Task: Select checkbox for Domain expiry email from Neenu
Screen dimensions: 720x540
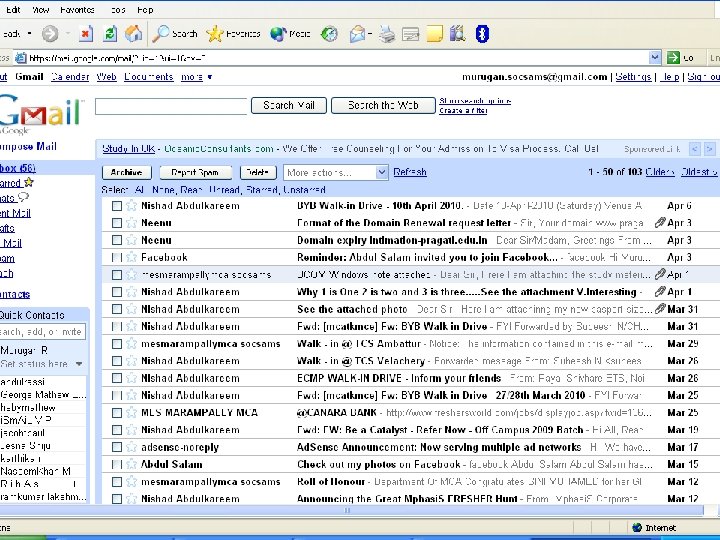Action: 117,240
